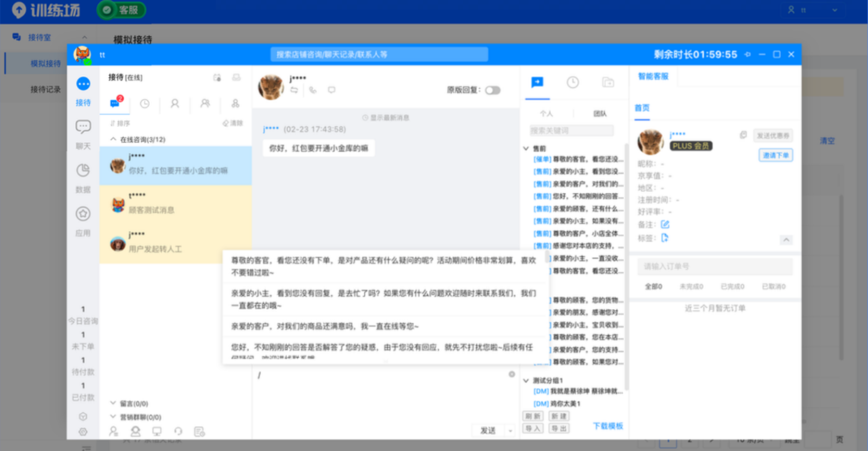
Task: Click 清除 to clear the reception list
Action: pyautogui.click(x=233, y=123)
